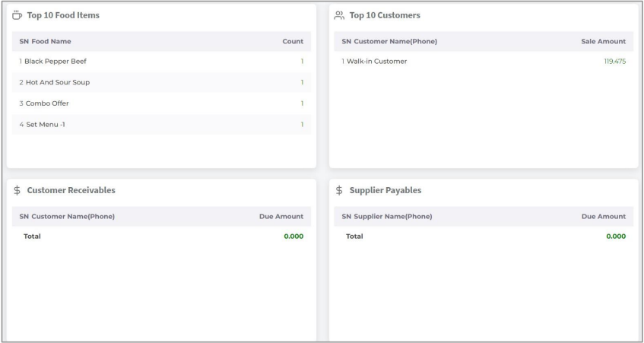Image resolution: width=644 pixels, height=343 pixels.
Task: Select the Combo Offer row
Action: pos(161,103)
